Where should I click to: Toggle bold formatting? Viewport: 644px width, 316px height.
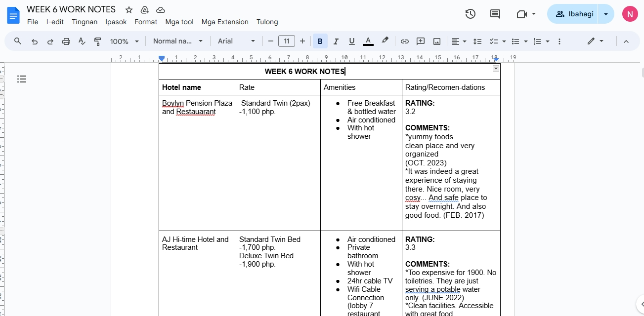point(320,41)
